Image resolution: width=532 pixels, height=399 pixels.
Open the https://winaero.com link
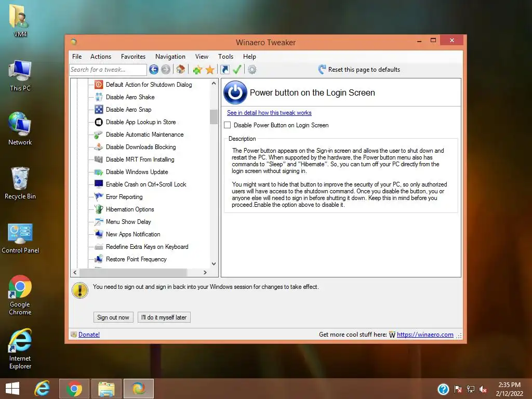425,335
